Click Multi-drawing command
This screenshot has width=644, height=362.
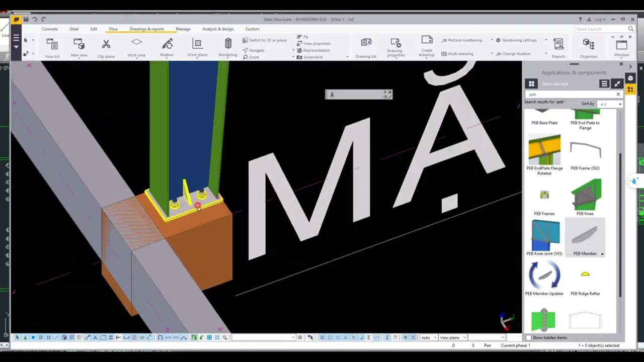tap(457, 54)
